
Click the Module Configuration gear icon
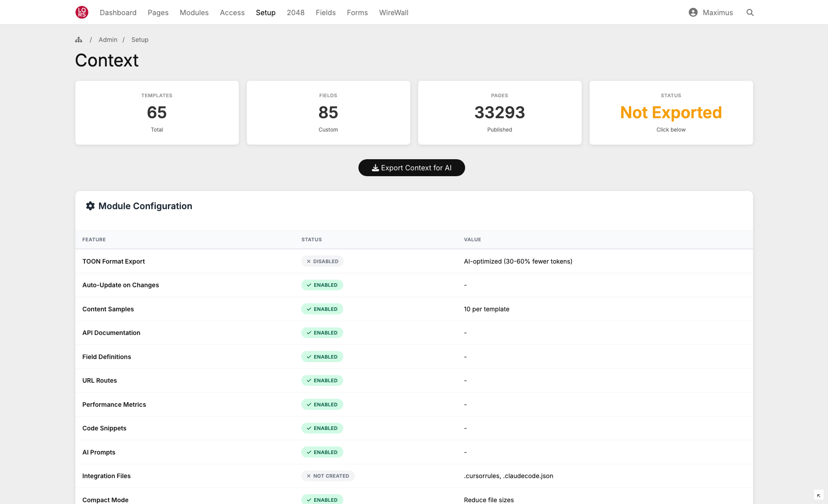point(90,206)
